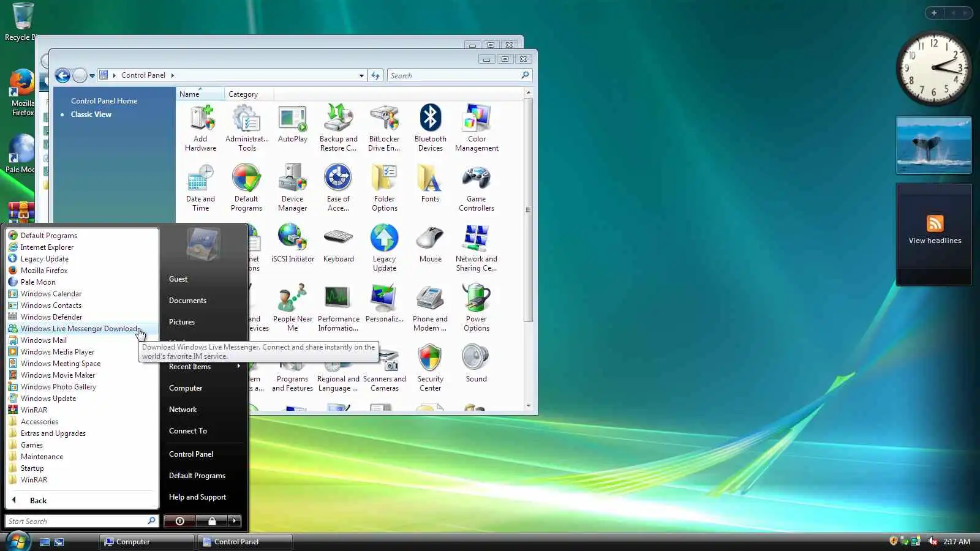This screenshot has height=551, width=980.
Task: Click the volume icon in system tray
Action: pyautogui.click(x=932, y=541)
